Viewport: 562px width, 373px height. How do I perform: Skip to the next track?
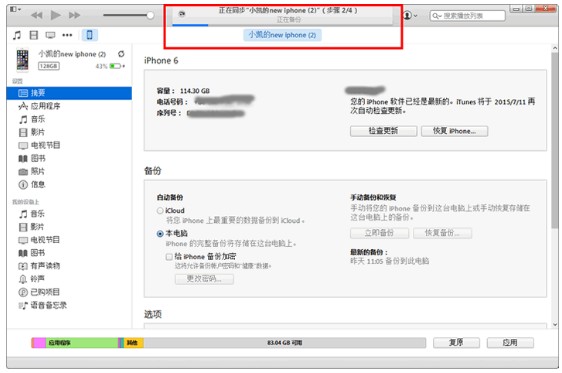coord(74,15)
